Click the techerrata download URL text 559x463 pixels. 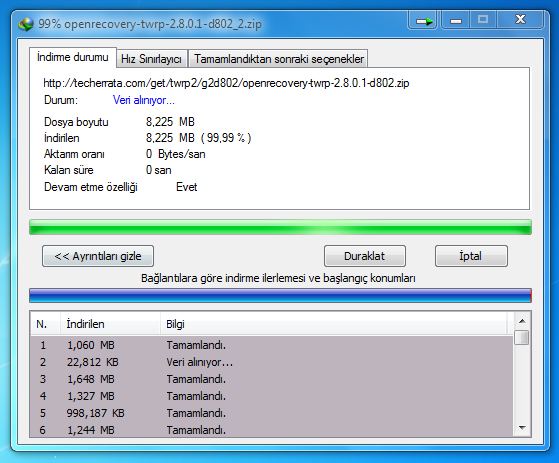pyautogui.click(x=226, y=83)
